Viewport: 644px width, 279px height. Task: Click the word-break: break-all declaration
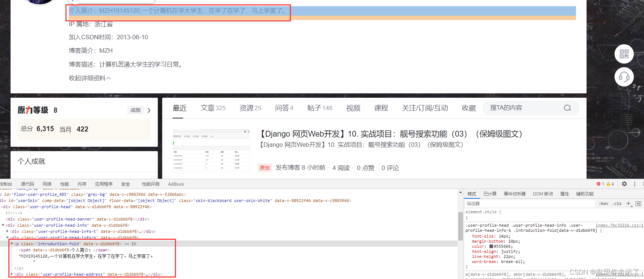(x=498, y=262)
